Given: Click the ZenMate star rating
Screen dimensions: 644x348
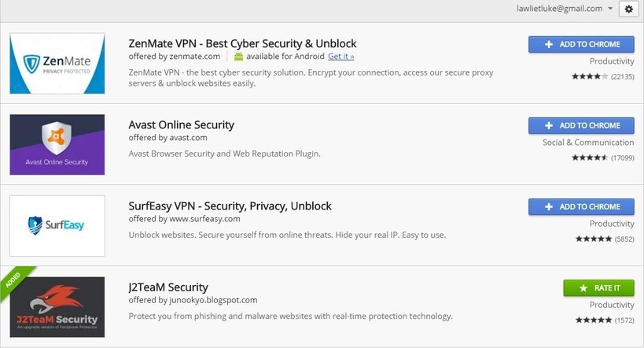Looking at the screenshot, I should [x=590, y=76].
